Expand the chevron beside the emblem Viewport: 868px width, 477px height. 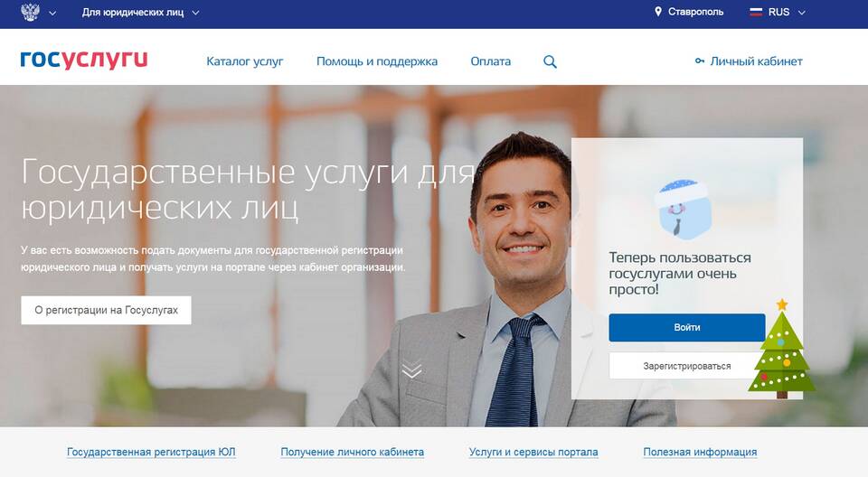click(x=52, y=13)
